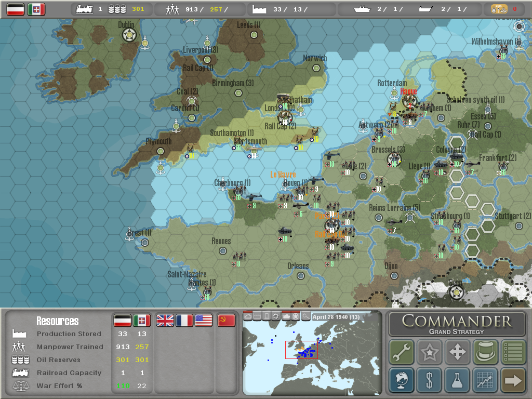Click the red Hague city label
This screenshot has height=399, width=532.
coord(408,91)
